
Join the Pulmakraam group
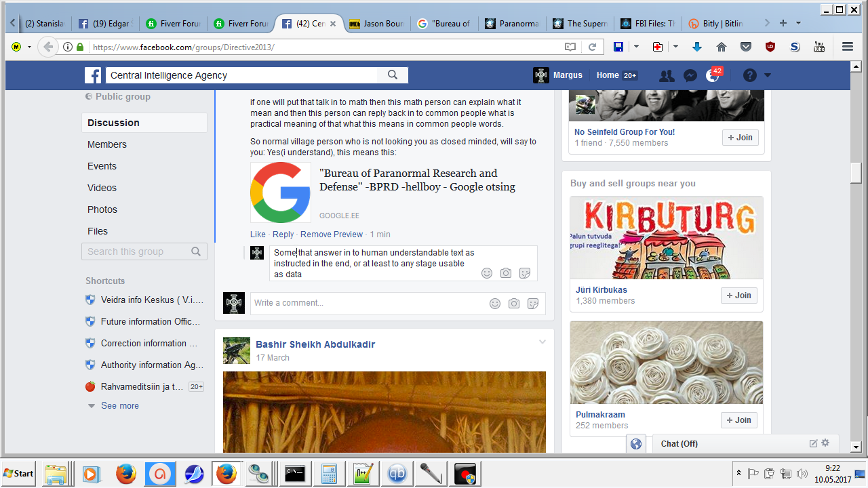click(739, 420)
